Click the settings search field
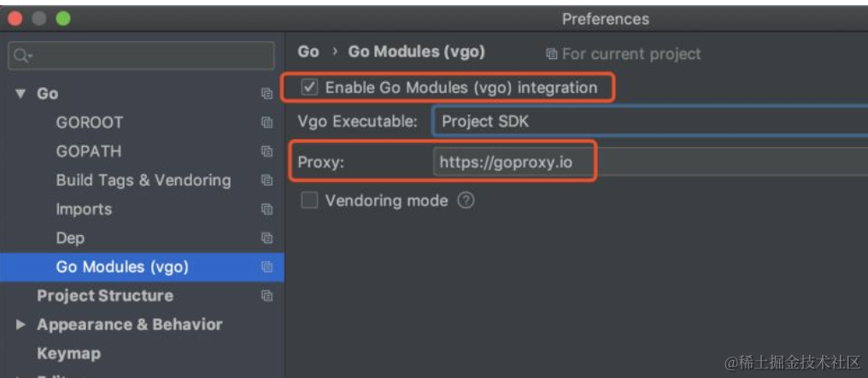This screenshot has height=378, width=868. [150, 56]
